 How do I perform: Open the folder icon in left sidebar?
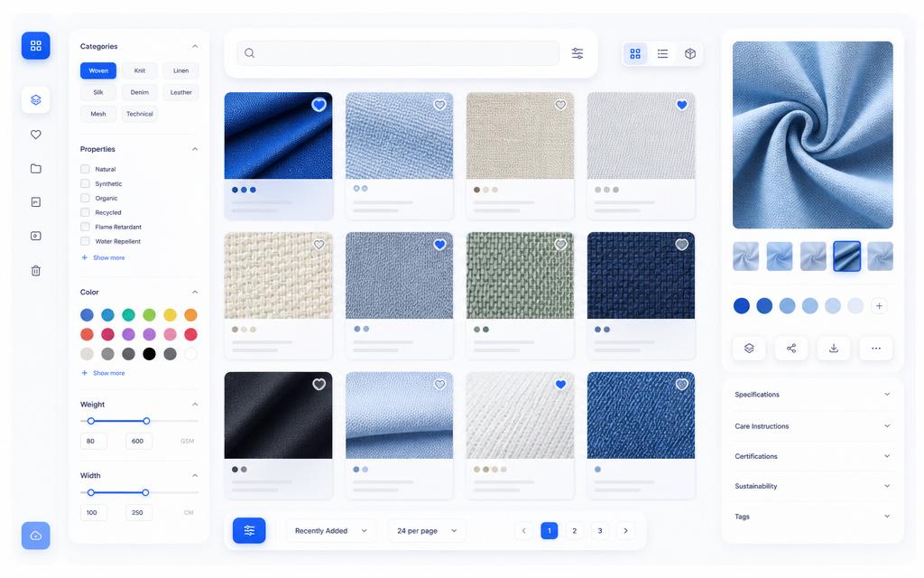(x=36, y=169)
